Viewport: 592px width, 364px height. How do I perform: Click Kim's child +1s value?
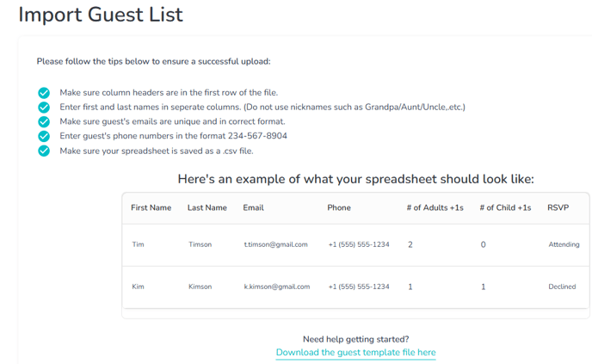coord(484,287)
